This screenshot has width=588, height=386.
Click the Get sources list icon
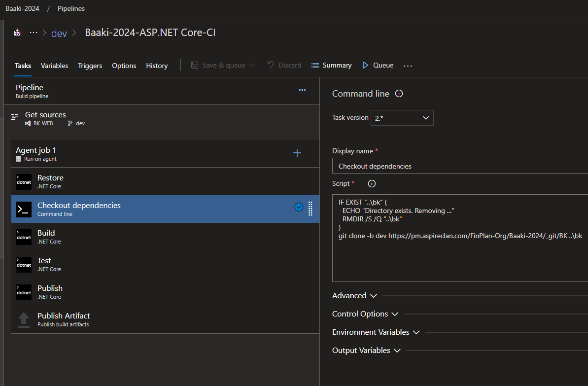[x=14, y=117]
